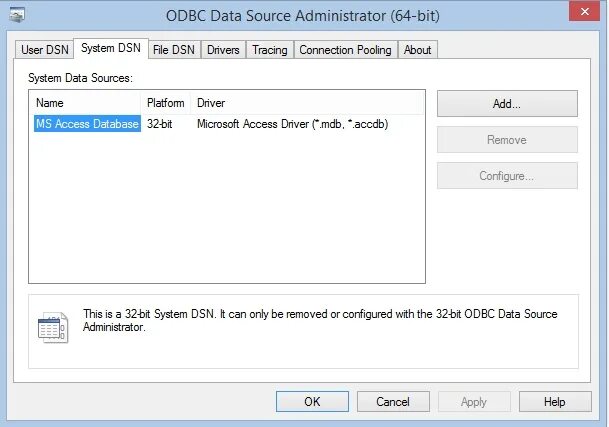Click the Configure... button
609x427 pixels.
(x=507, y=176)
